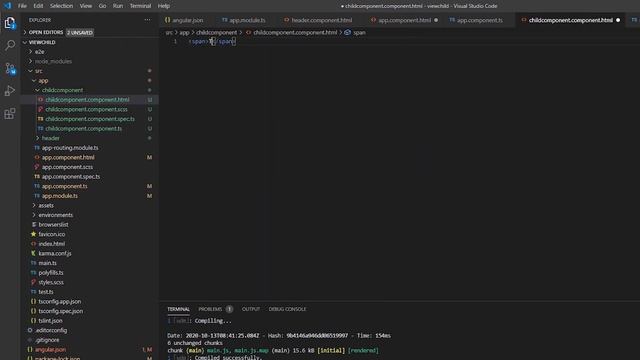Expand the e2e folder
The image size is (640, 360).
[40, 52]
